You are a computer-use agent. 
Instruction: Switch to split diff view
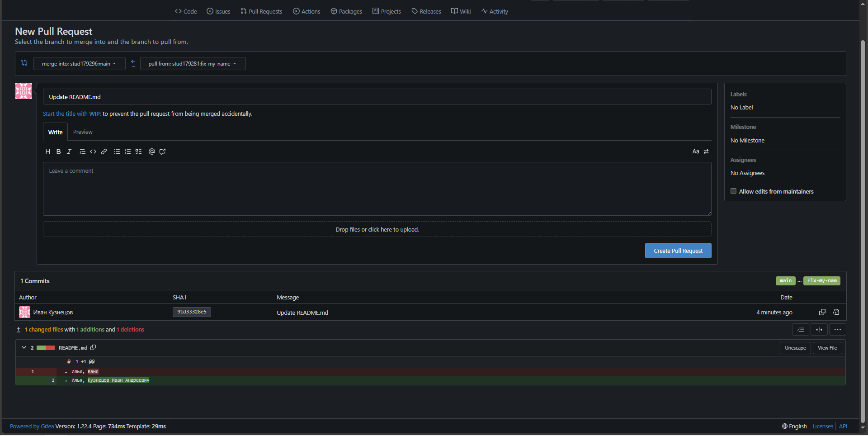(819, 330)
